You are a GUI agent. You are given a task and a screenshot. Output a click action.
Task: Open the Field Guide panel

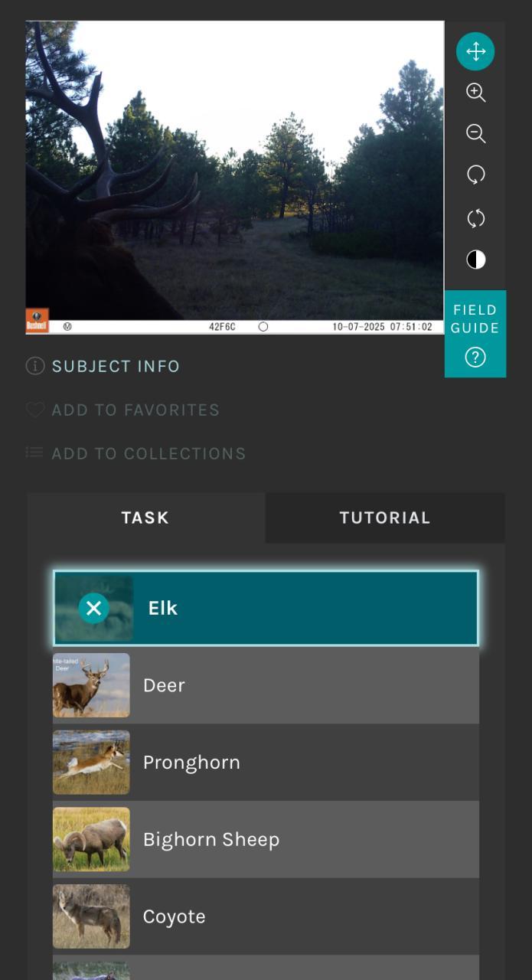coord(475,334)
